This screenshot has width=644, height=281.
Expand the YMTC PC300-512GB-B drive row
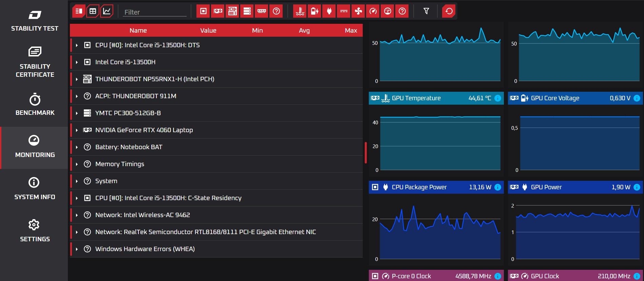77,113
